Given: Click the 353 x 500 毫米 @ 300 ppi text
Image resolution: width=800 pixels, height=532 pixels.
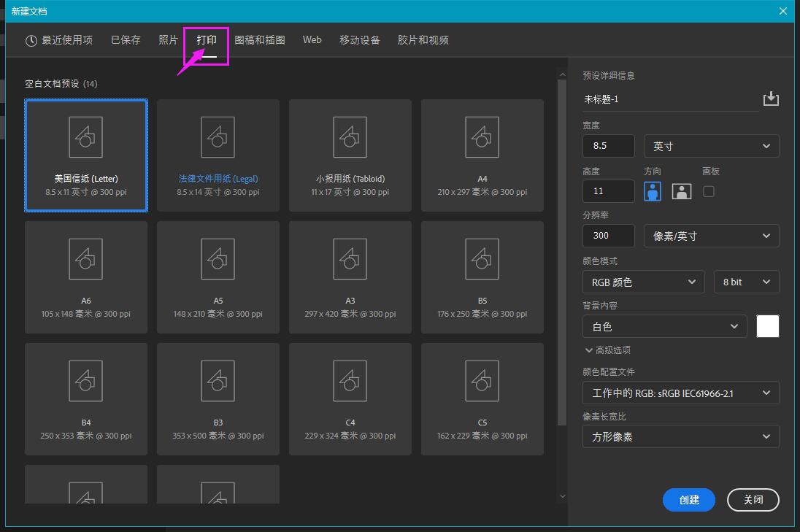Looking at the screenshot, I should click(218, 436).
